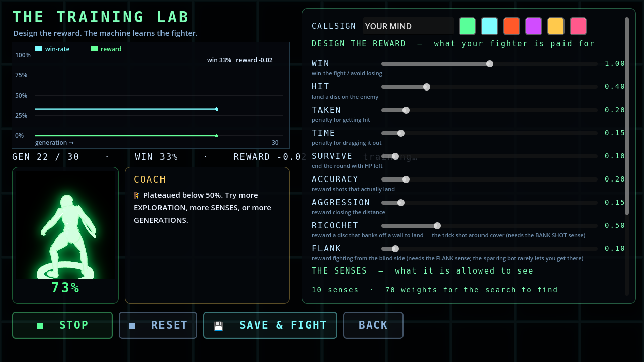Click the CALLSIGN input field
The width and height of the screenshot is (644, 362).
tap(409, 26)
